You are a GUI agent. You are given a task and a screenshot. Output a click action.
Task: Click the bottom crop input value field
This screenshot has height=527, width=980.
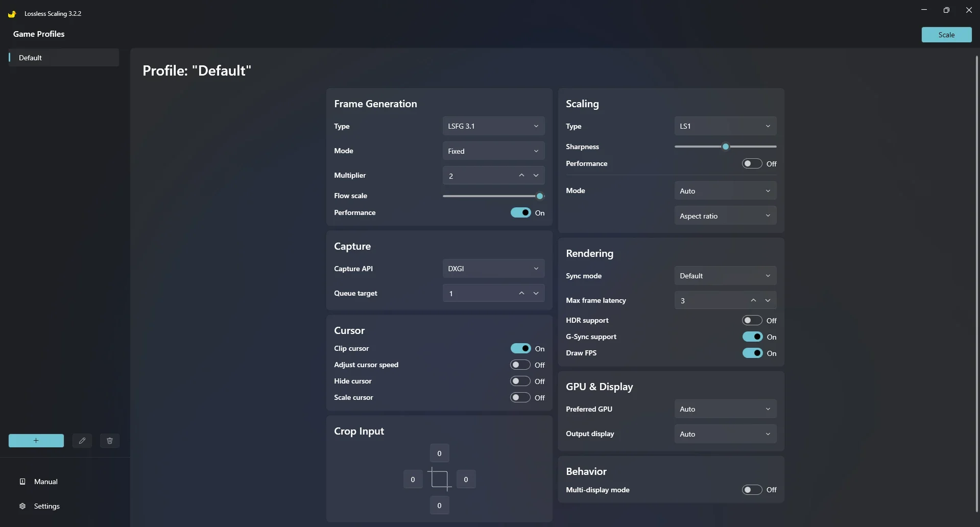coord(439,506)
